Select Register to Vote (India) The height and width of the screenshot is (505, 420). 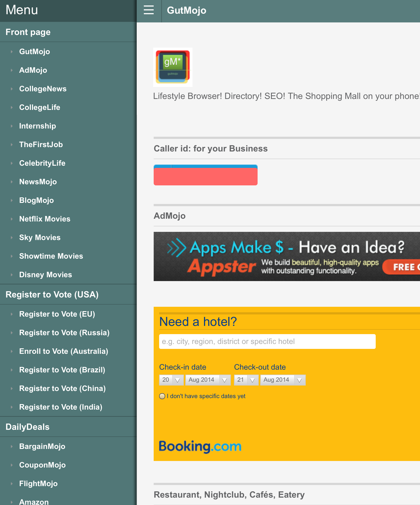tap(61, 407)
